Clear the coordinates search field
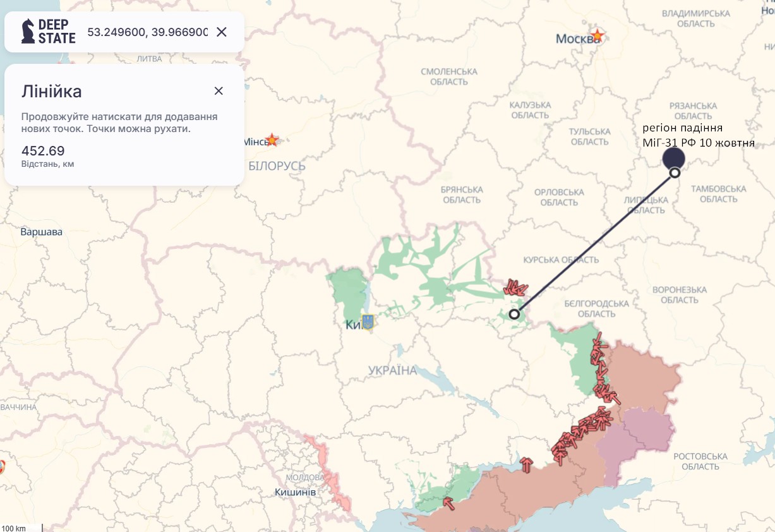 tap(222, 32)
